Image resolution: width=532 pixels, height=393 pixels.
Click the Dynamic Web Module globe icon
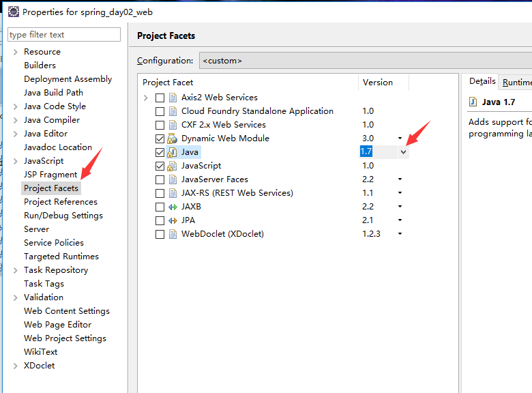pyautogui.click(x=173, y=139)
